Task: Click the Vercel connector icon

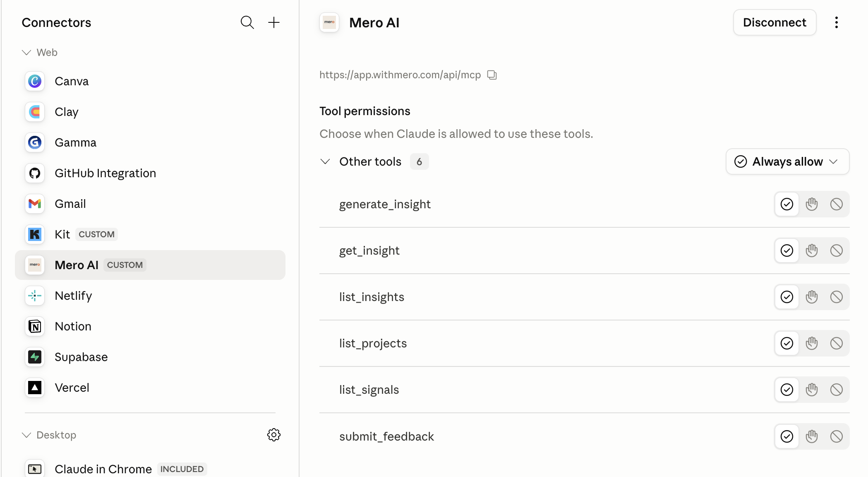Action: 35,388
